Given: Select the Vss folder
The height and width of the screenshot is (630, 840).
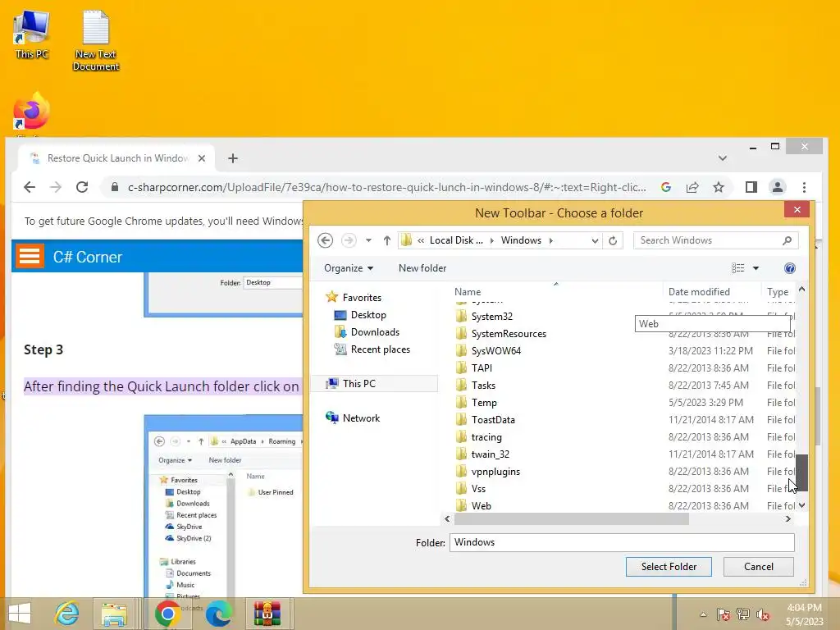Looking at the screenshot, I should tap(478, 489).
